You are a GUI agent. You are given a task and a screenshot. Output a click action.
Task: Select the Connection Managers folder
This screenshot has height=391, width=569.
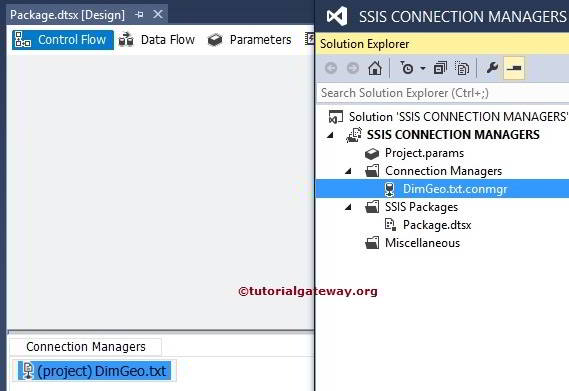[x=443, y=171]
